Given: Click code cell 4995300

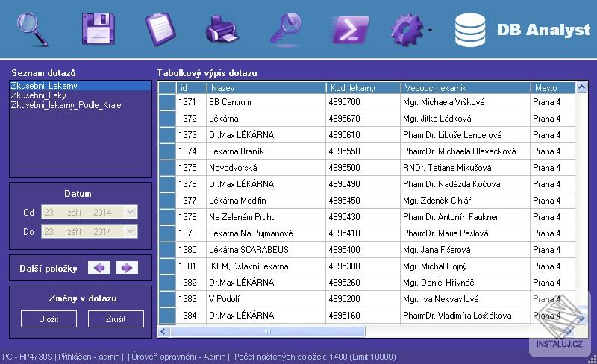Looking at the screenshot, I should (363, 266).
